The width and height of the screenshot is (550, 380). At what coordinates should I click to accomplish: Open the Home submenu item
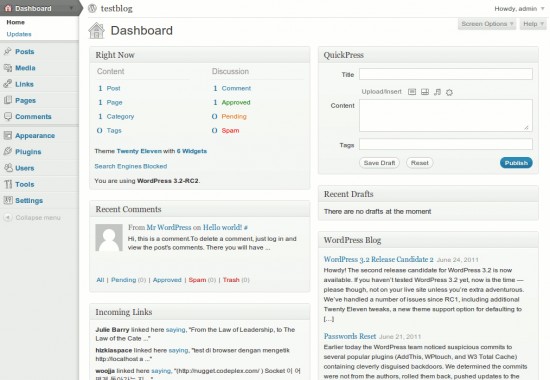click(x=15, y=22)
